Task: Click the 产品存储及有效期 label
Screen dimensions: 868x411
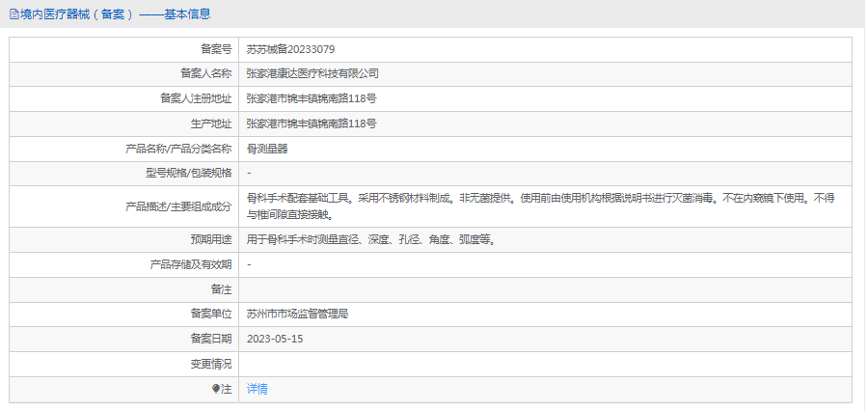Action: tap(191, 264)
